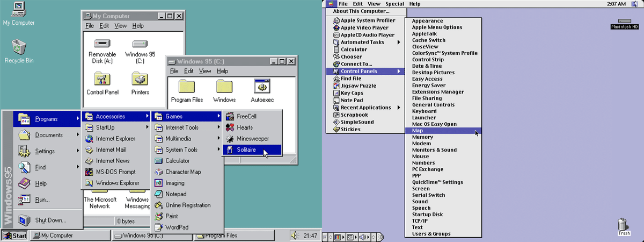Launch Solitaire from the Games menu
Viewport: 644px width, 242px height.
[x=252, y=150]
